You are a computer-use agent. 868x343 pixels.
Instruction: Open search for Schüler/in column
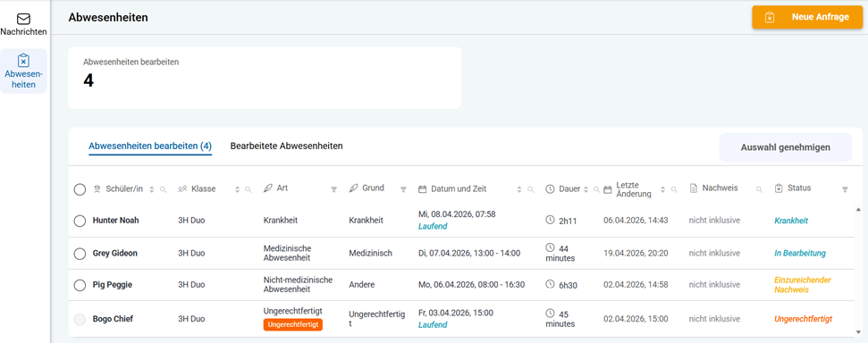(x=163, y=189)
